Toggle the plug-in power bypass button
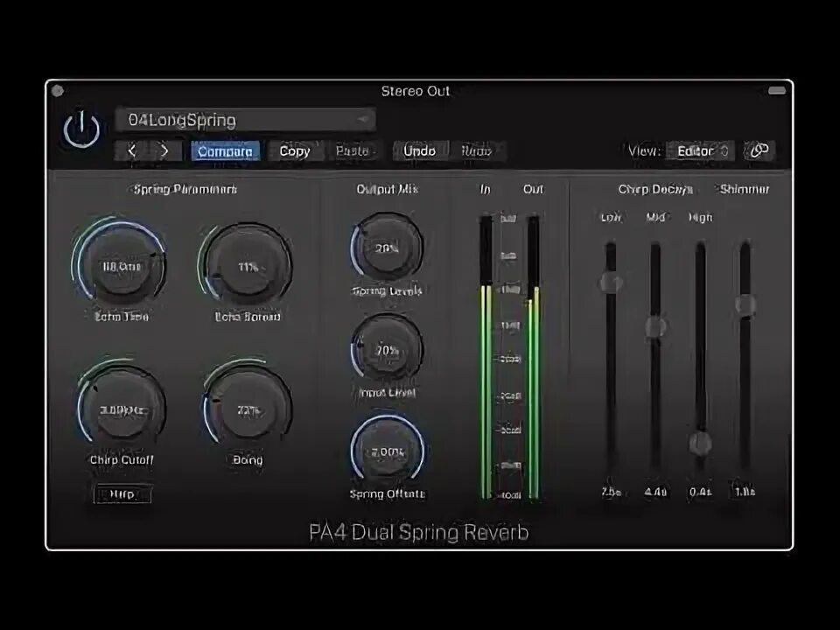This screenshot has height=630, width=840. [81, 129]
